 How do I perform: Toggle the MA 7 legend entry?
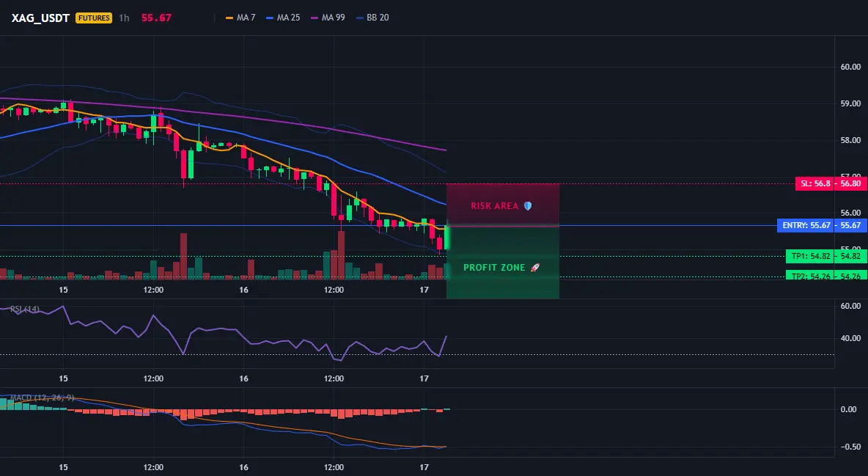click(240, 18)
